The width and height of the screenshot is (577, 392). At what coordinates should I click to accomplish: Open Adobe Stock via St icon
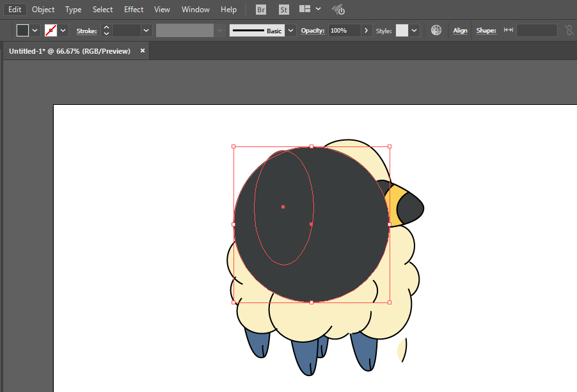point(284,10)
